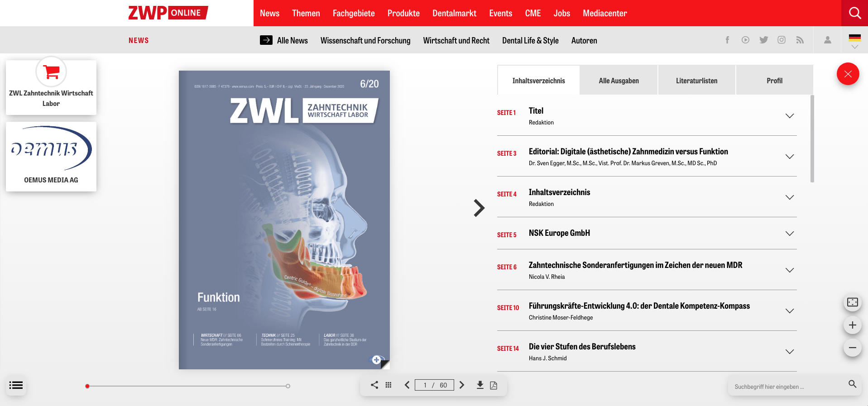
Task: Expand the Editorial entry chevron
Action: tap(790, 157)
